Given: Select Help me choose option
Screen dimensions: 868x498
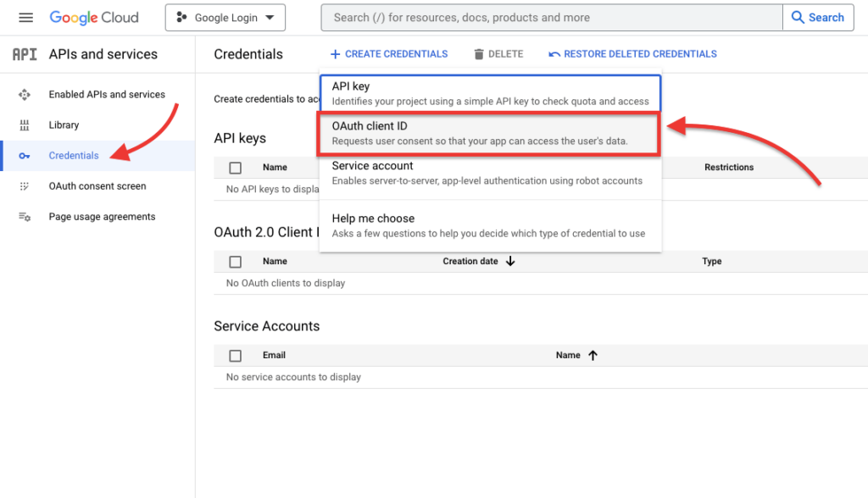Looking at the screenshot, I should 491,226.
